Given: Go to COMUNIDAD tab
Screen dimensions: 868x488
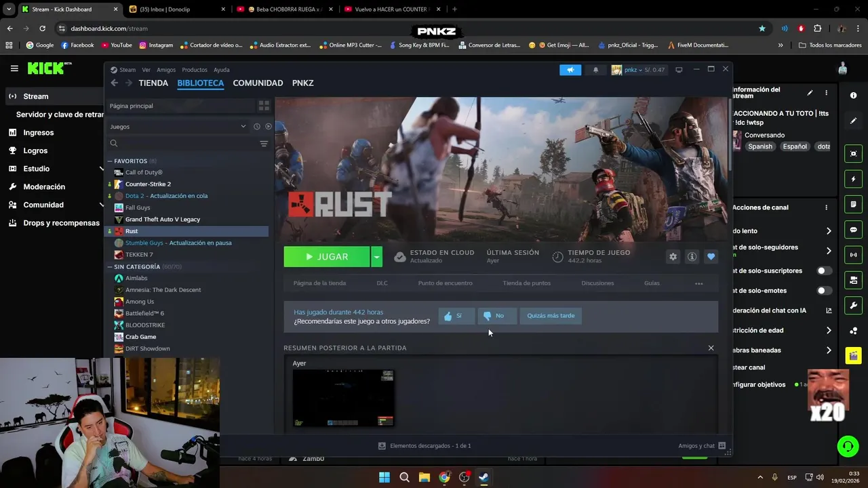Looking at the screenshot, I should (x=258, y=83).
